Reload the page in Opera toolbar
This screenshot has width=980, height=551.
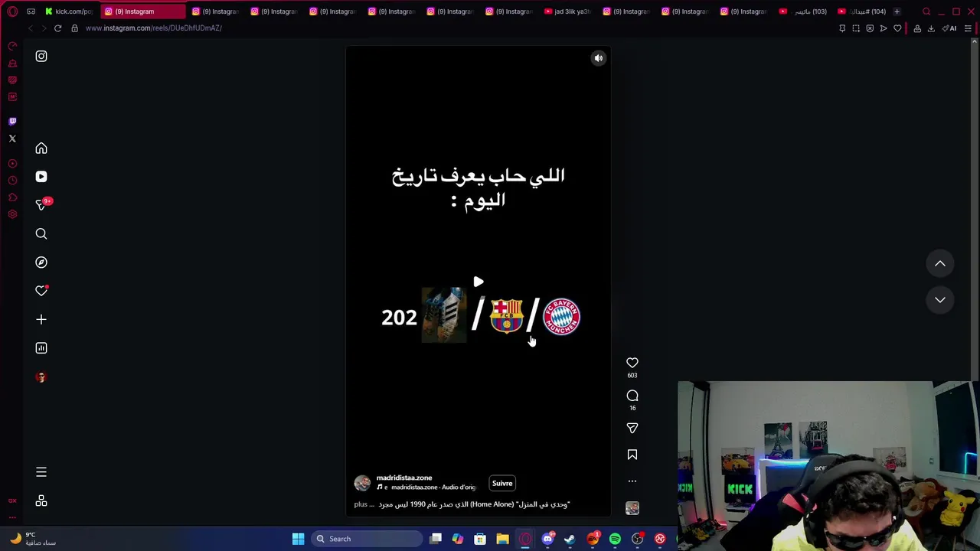(57, 28)
